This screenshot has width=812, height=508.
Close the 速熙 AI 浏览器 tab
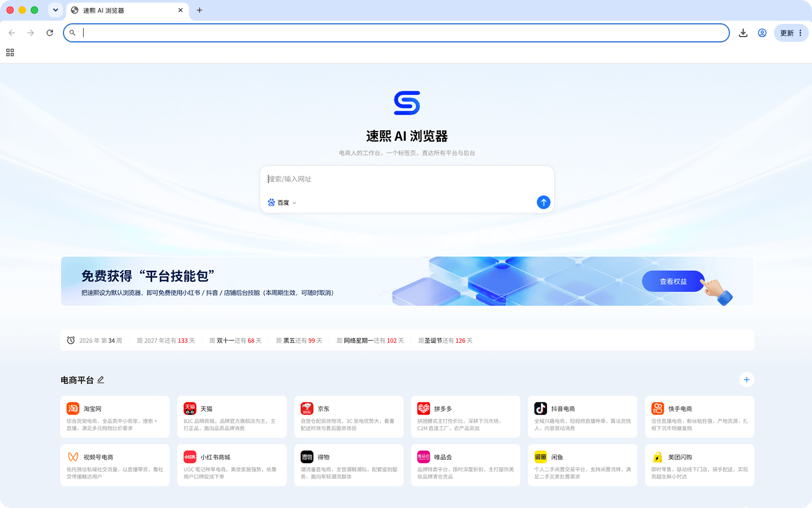click(180, 10)
